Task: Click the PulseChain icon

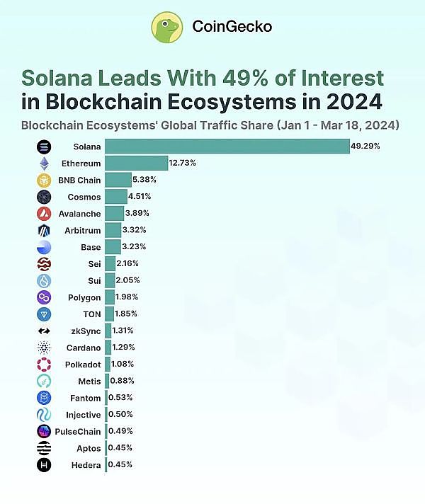Action: pyautogui.click(x=44, y=431)
